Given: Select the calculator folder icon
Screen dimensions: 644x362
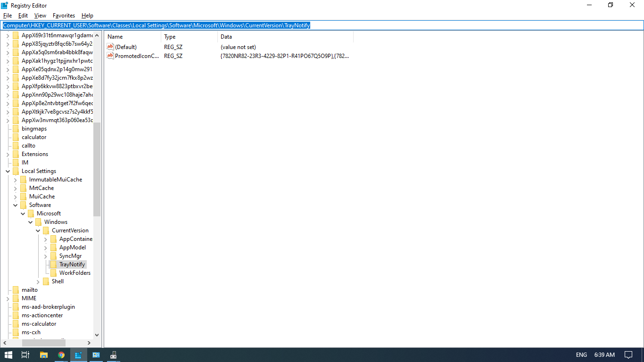Looking at the screenshot, I should tap(16, 137).
